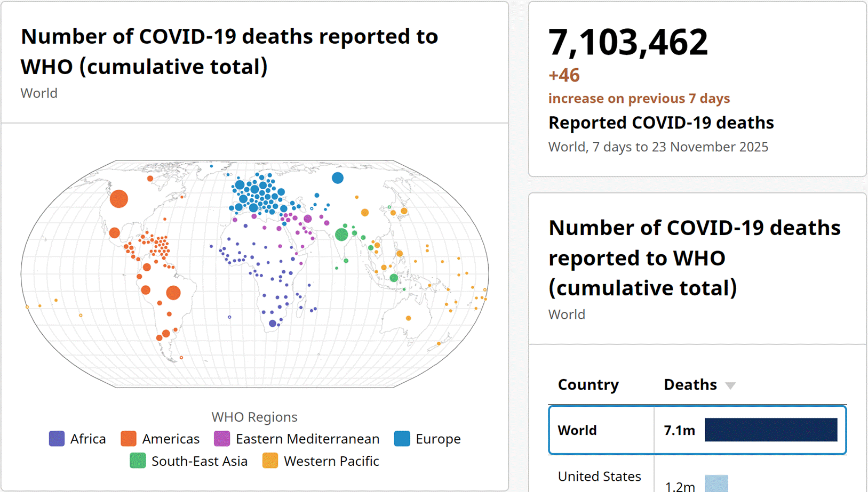Select the United States table row

pyautogui.click(x=600, y=477)
